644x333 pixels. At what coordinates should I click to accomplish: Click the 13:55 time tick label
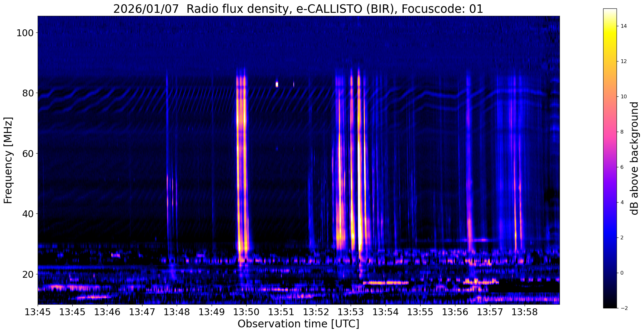[420, 312]
